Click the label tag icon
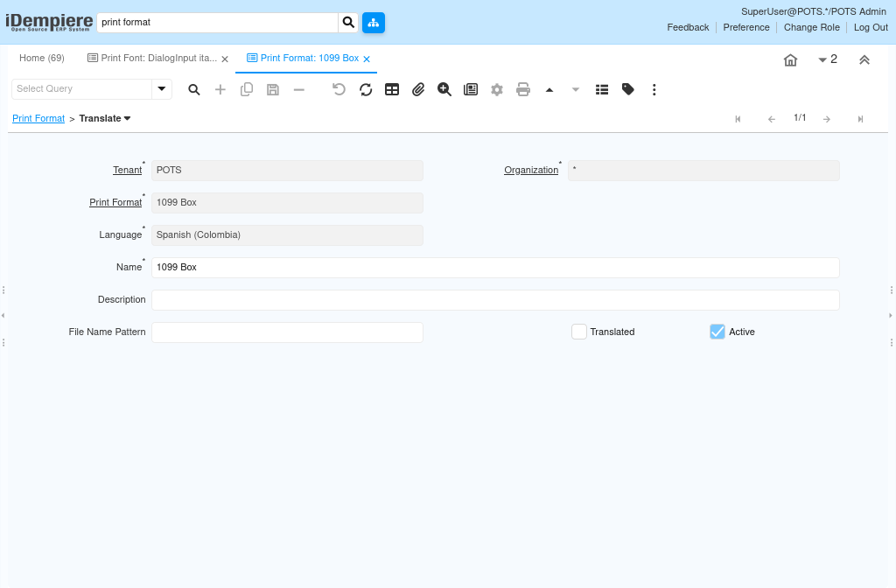This screenshot has height=588, width=896. [x=628, y=90]
